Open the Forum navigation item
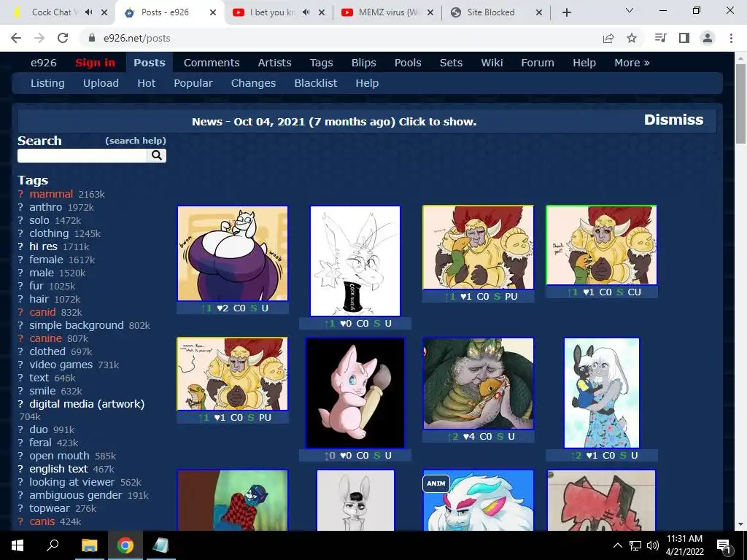 538,63
